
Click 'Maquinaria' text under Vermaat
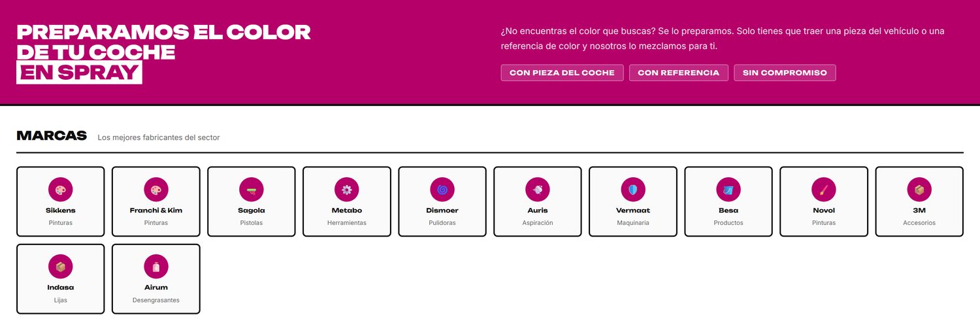point(633,223)
